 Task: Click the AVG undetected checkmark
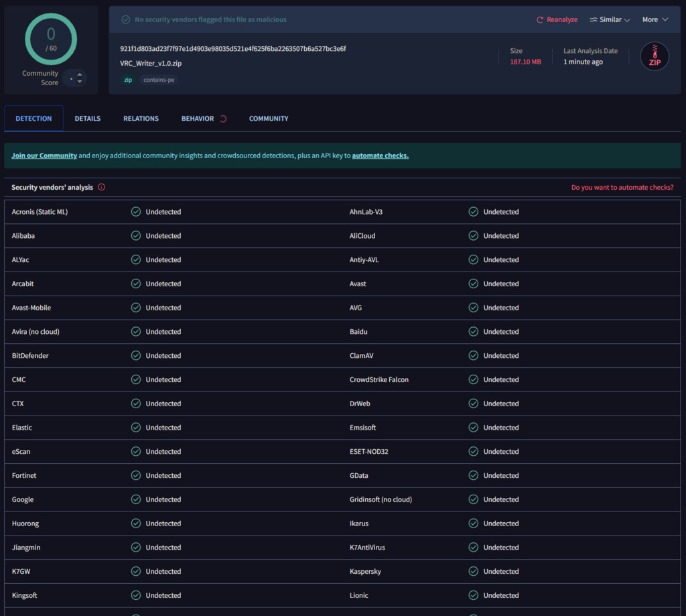474,308
